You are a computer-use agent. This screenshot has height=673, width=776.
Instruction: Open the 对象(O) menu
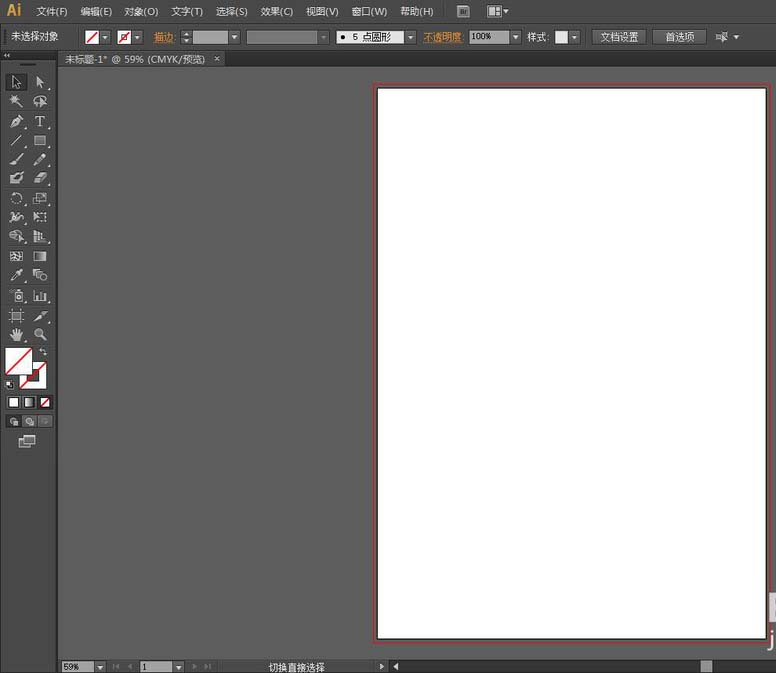(x=141, y=11)
